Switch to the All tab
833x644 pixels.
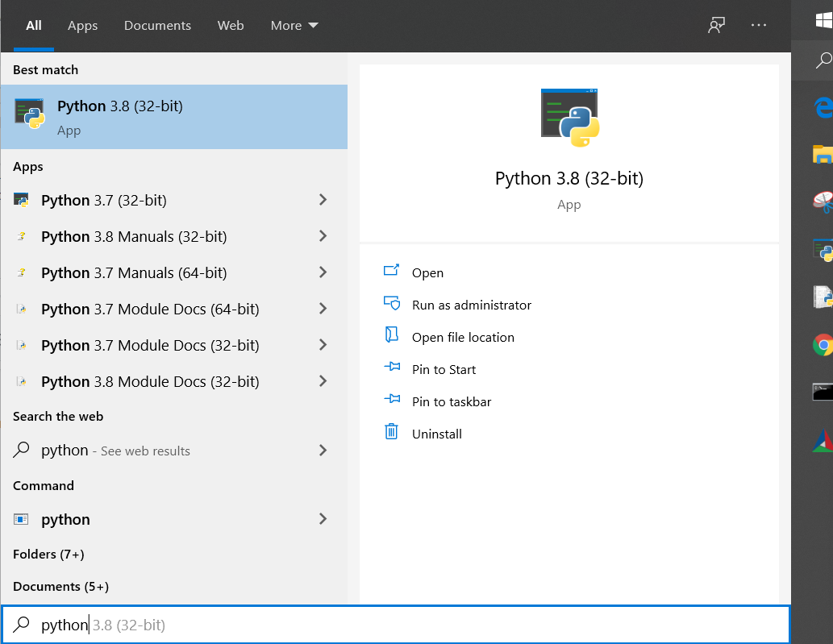(34, 26)
